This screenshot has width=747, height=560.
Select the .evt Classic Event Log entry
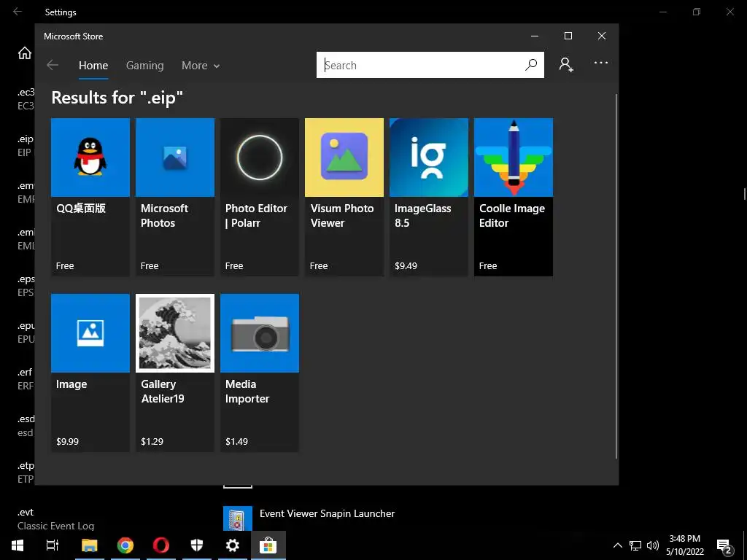55,518
